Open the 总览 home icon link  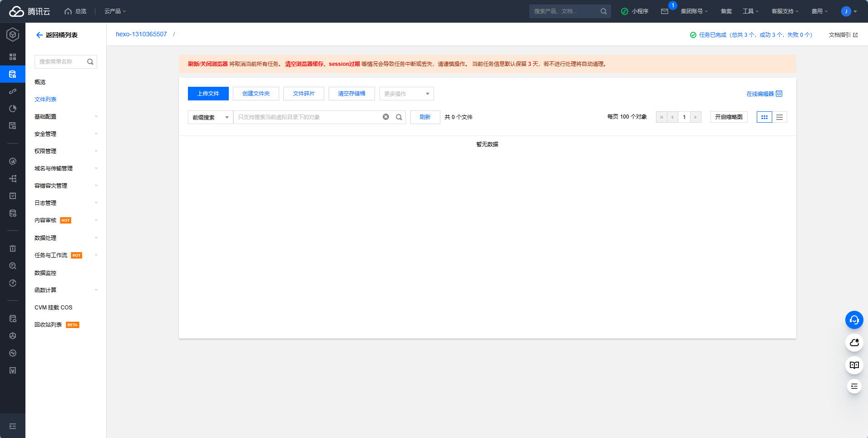(75, 11)
